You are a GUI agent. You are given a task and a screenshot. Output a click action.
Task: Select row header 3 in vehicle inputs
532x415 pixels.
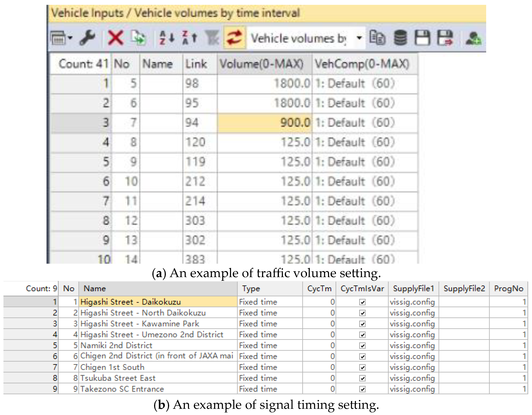(81, 123)
